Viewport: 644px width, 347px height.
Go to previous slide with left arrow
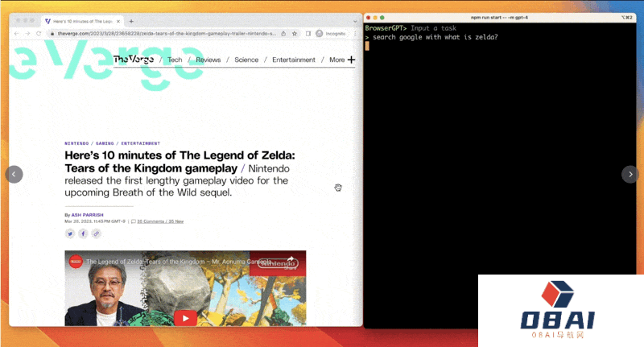(14, 174)
